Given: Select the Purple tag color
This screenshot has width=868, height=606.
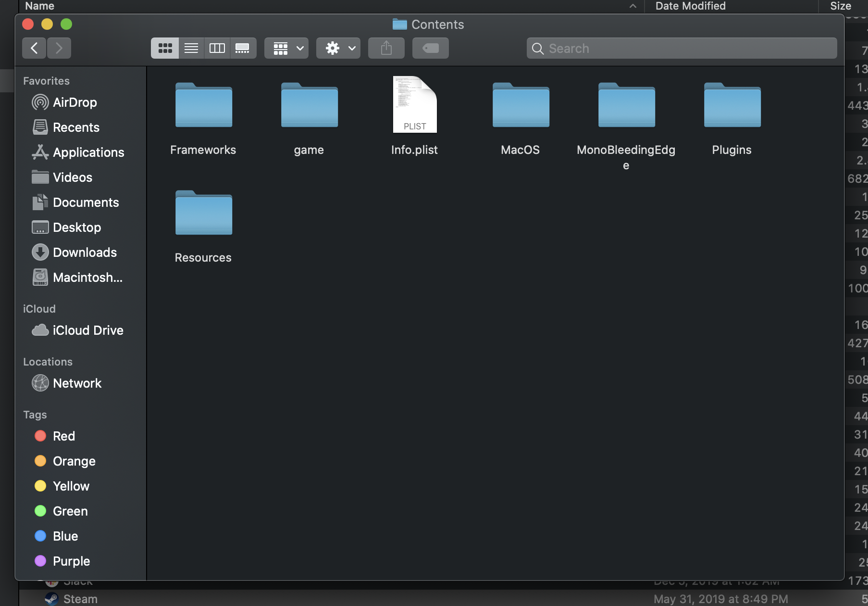Looking at the screenshot, I should 71,561.
